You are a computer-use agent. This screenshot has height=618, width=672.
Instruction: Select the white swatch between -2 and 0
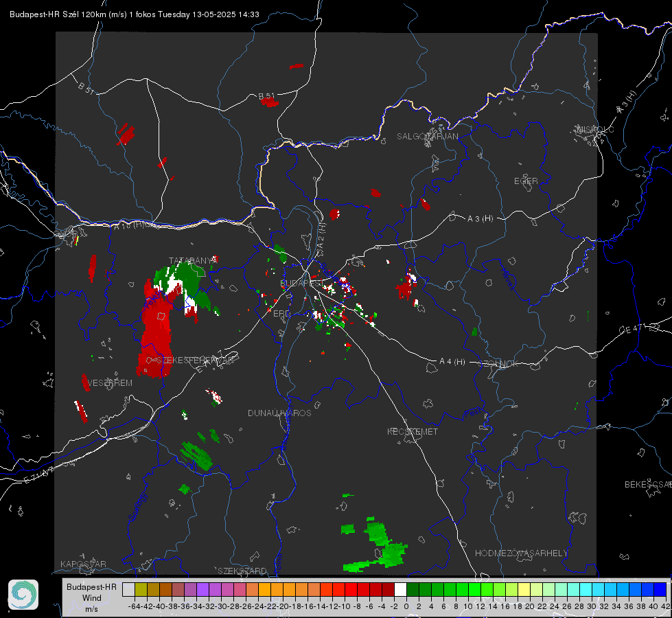400,589
